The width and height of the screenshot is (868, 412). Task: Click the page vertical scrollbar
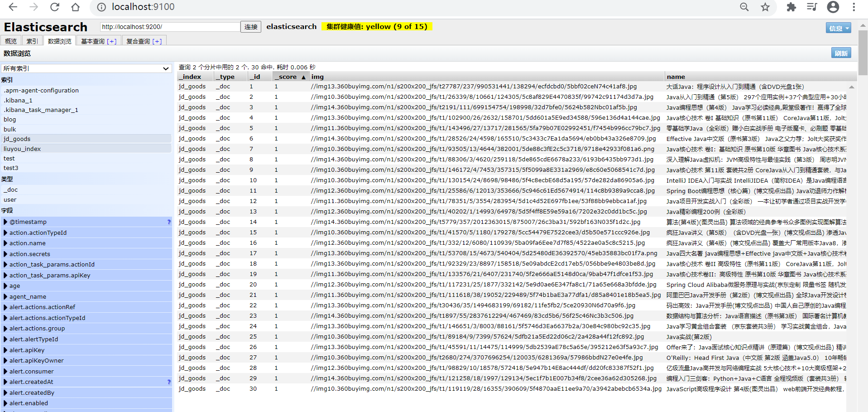click(x=863, y=52)
